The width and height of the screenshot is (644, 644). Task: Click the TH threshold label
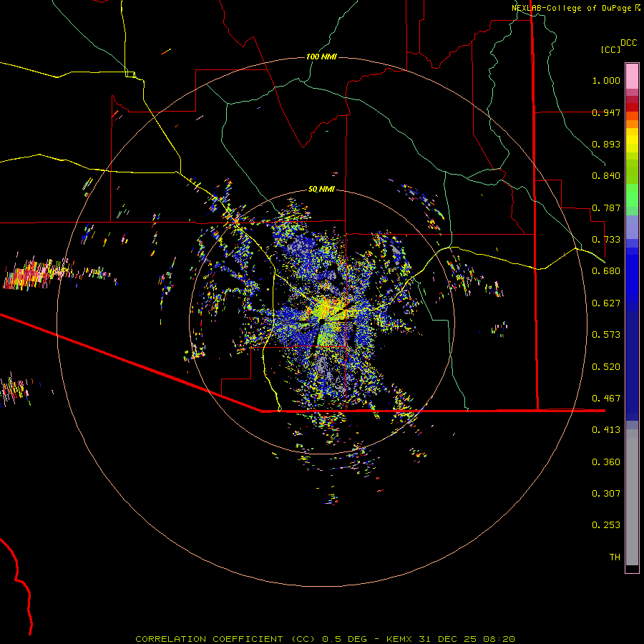click(x=615, y=557)
